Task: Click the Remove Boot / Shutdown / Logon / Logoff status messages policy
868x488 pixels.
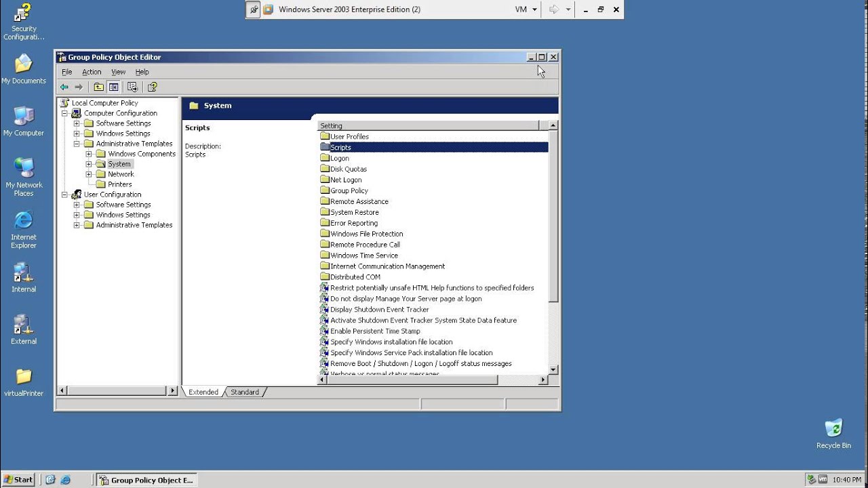Action: 420,363
